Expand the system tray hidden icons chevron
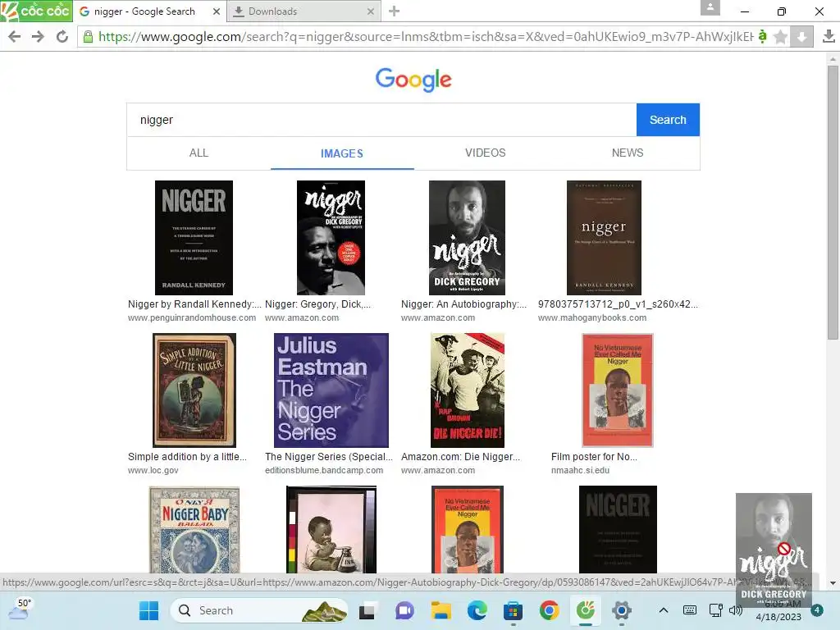The image size is (840, 630). [x=663, y=610]
